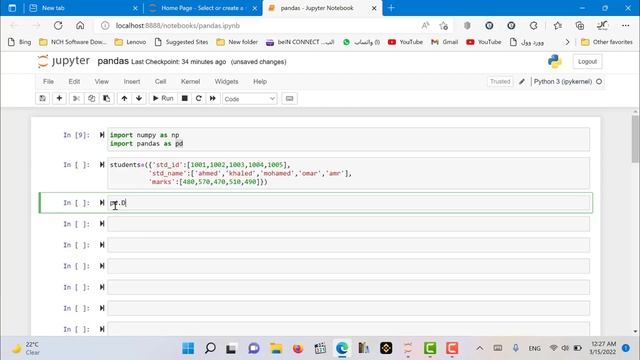Open taskbar Search
Viewport: 640px width, 360px height.
[210, 348]
